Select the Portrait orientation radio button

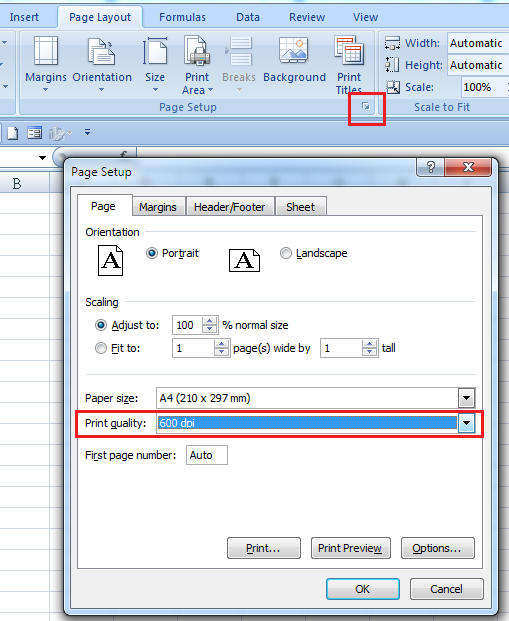152,253
